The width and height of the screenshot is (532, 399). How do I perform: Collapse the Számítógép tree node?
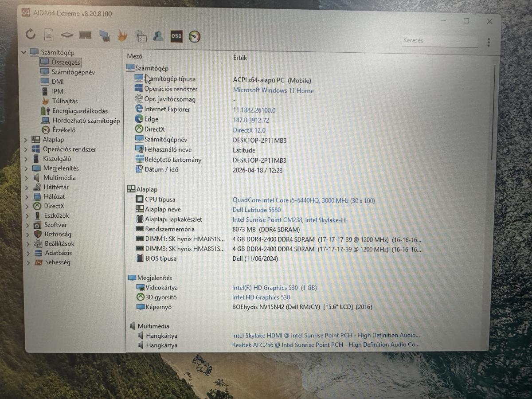click(x=24, y=52)
